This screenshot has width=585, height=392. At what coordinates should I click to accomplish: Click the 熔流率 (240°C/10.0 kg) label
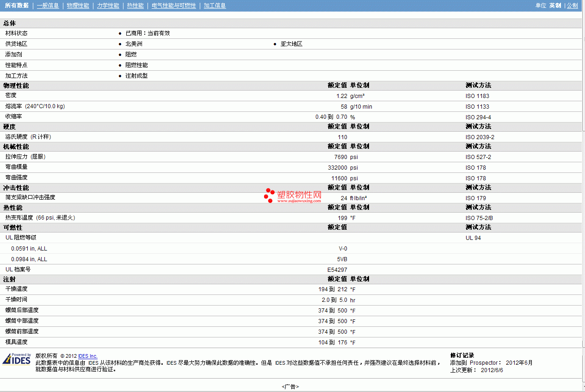[35, 106]
